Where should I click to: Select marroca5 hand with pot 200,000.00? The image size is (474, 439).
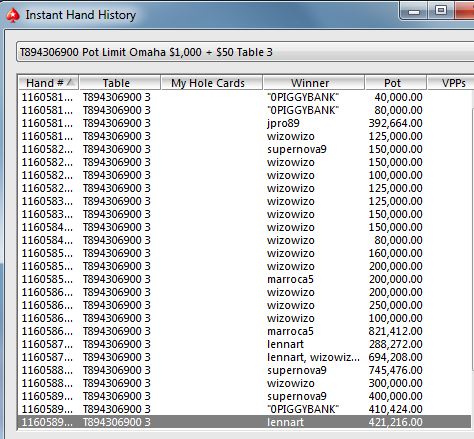(245, 279)
